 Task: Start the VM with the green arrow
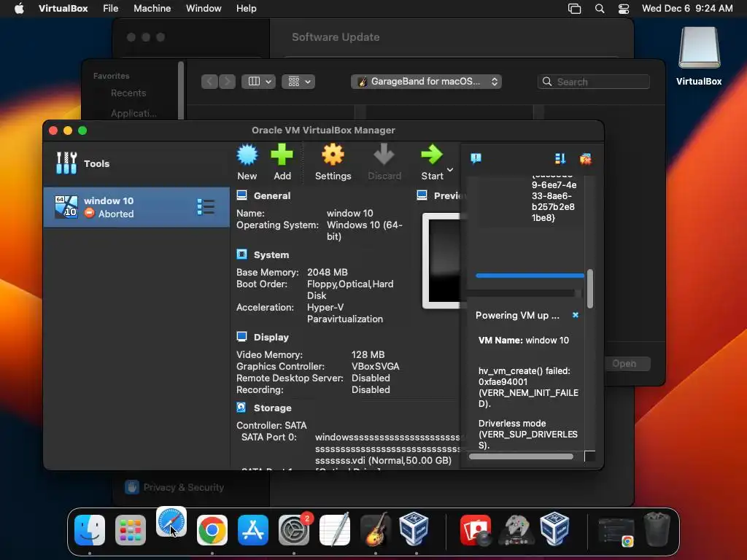[x=432, y=155]
